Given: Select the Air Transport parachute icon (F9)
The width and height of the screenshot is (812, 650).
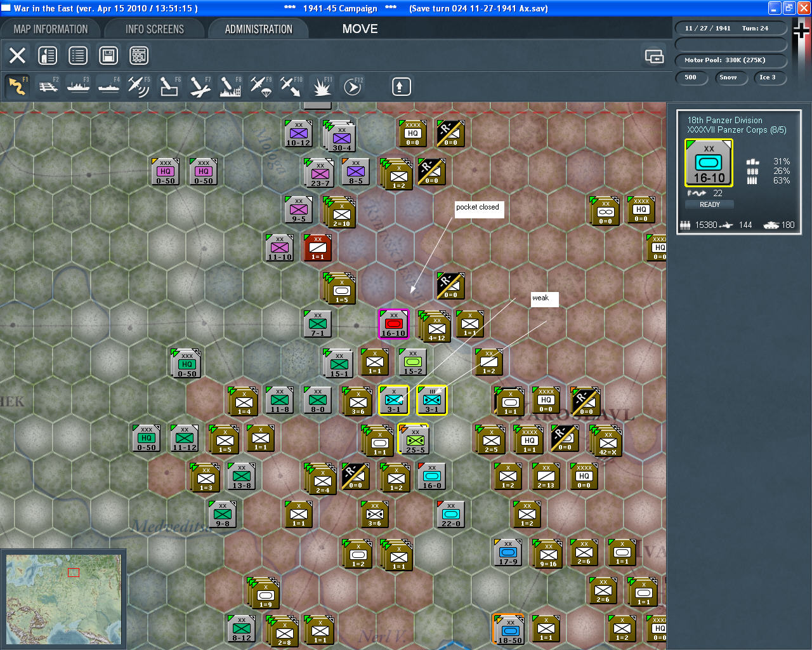Looking at the screenshot, I should pyautogui.click(x=261, y=86).
